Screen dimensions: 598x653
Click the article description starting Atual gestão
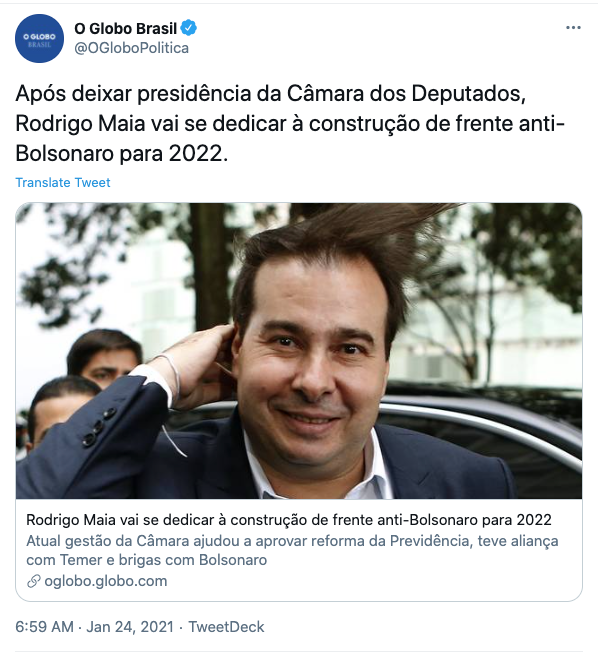(x=292, y=550)
